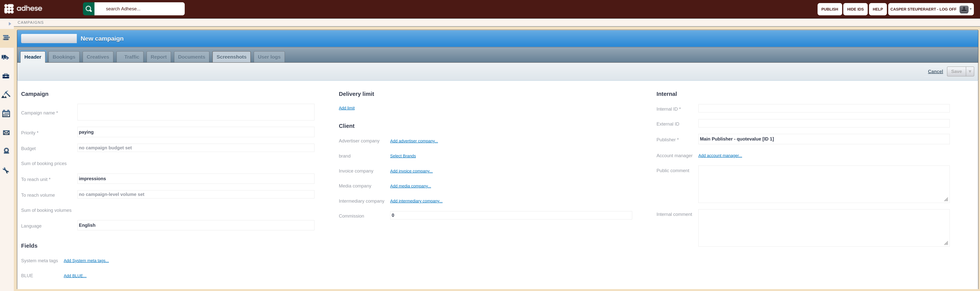Open the Priority dropdown showing paying

(195, 132)
